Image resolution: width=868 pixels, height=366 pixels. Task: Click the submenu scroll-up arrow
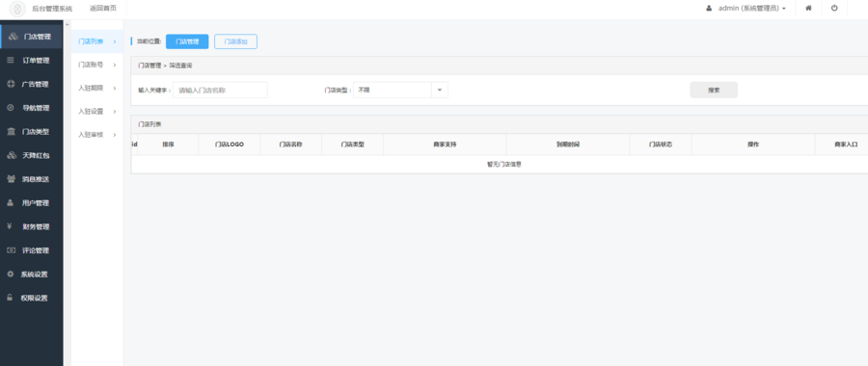click(x=68, y=24)
